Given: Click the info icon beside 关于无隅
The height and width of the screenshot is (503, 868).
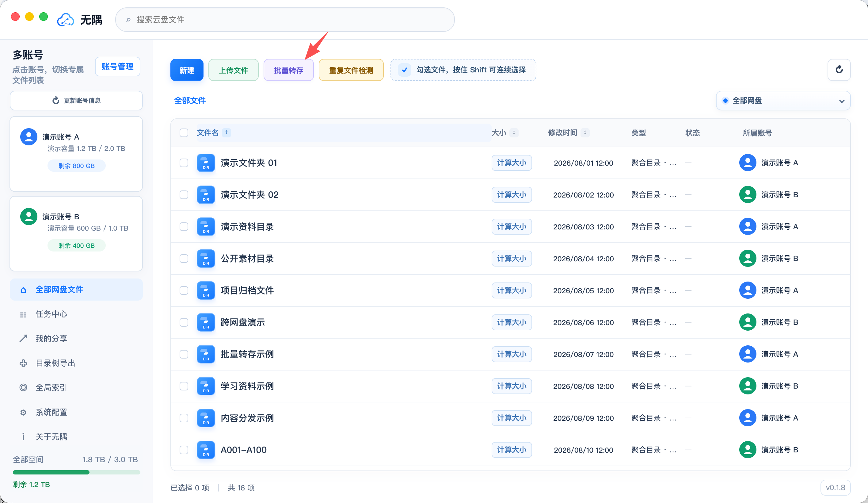Looking at the screenshot, I should [x=23, y=437].
